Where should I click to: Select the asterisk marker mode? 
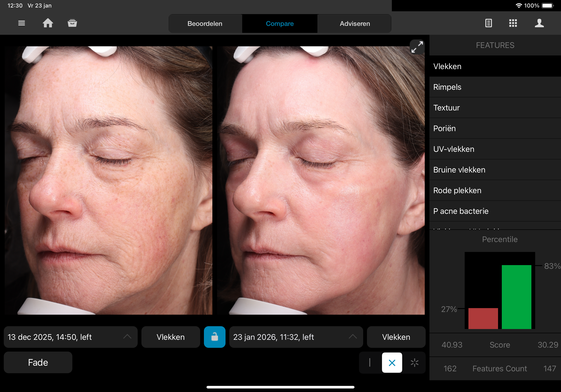point(415,363)
